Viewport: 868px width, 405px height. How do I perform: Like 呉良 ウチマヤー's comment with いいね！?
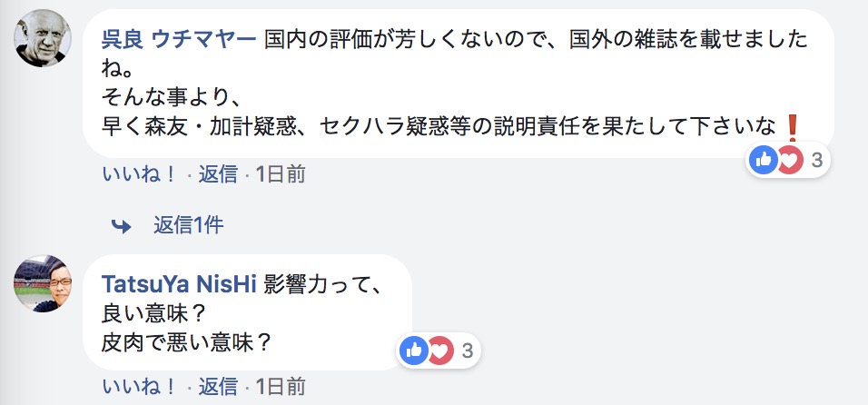(x=139, y=174)
